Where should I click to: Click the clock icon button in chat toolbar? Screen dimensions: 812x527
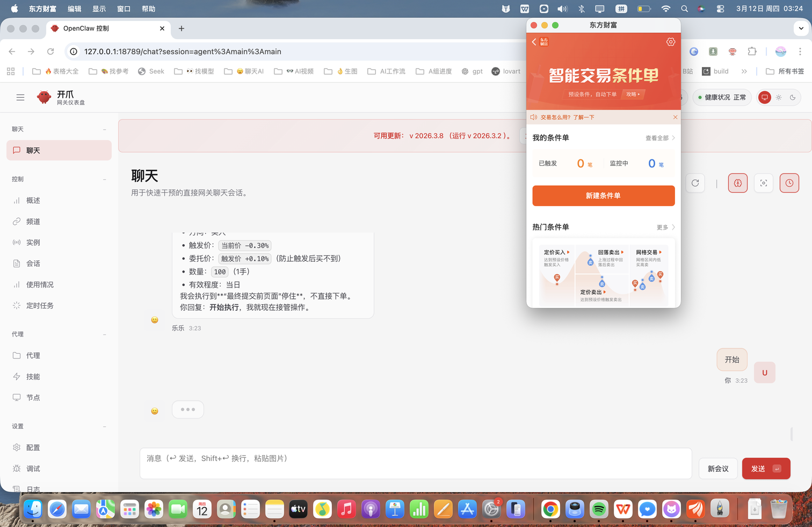pyautogui.click(x=789, y=183)
